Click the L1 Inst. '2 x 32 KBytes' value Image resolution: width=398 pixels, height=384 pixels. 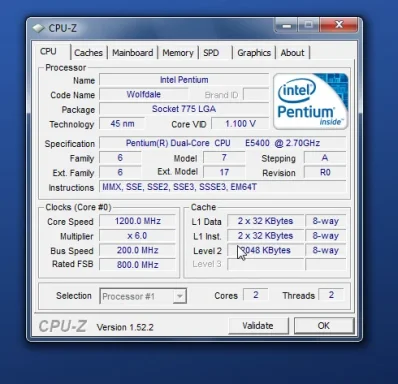coord(266,236)
